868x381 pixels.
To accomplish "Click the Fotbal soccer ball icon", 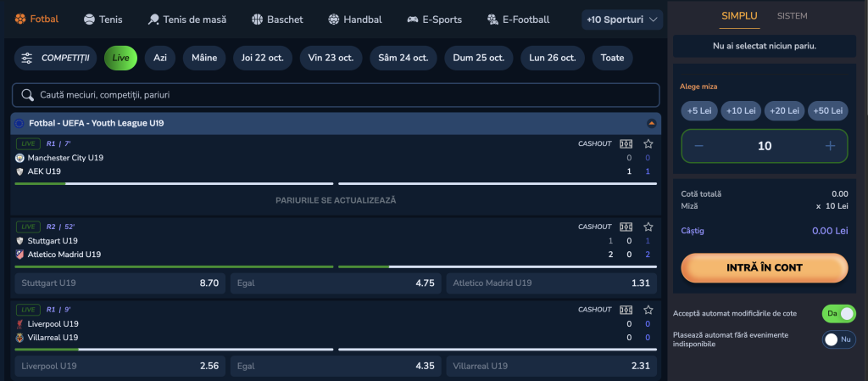I will 20,19.
